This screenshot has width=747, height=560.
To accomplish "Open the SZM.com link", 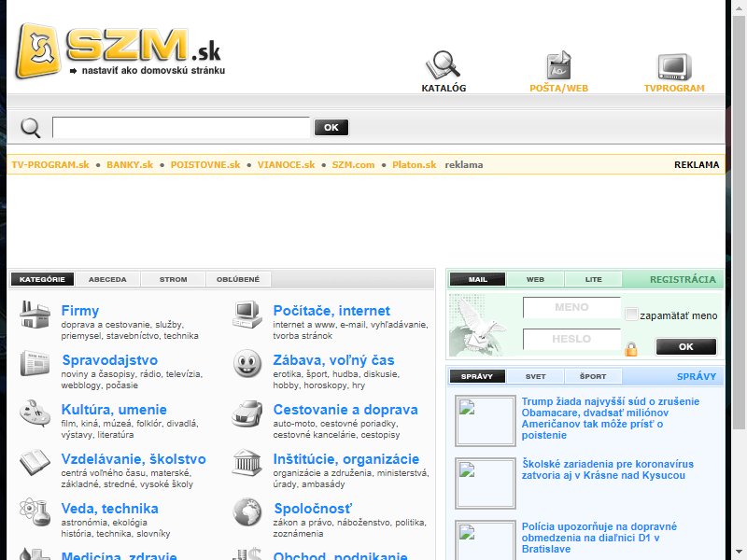I will (x=353, y=165).
